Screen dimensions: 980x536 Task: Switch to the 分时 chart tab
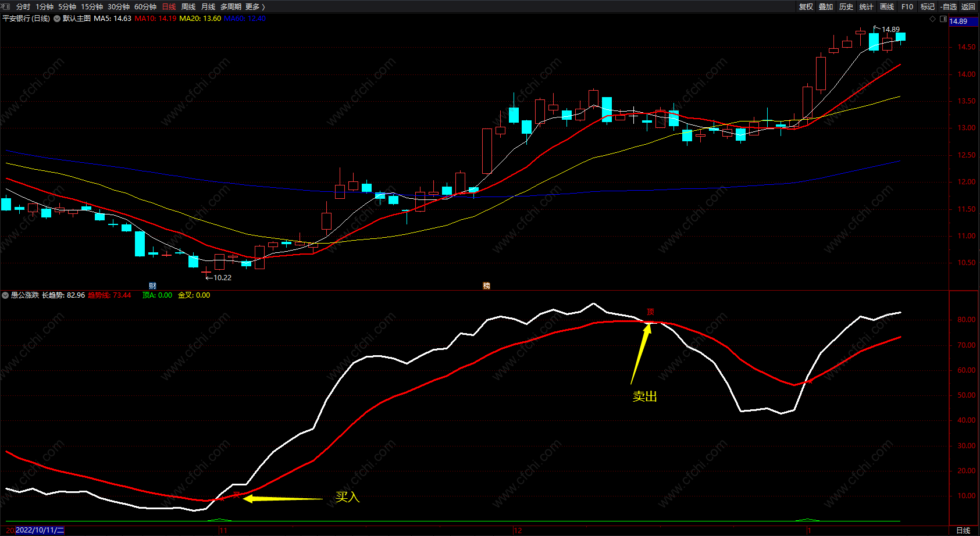pos(23,7)
